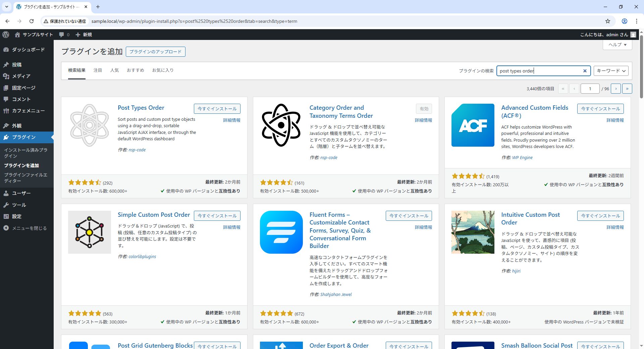The width and height of the screenshot is (644, 349).
Task: Click プラグインのアップロード button
Action: (156, 52)
